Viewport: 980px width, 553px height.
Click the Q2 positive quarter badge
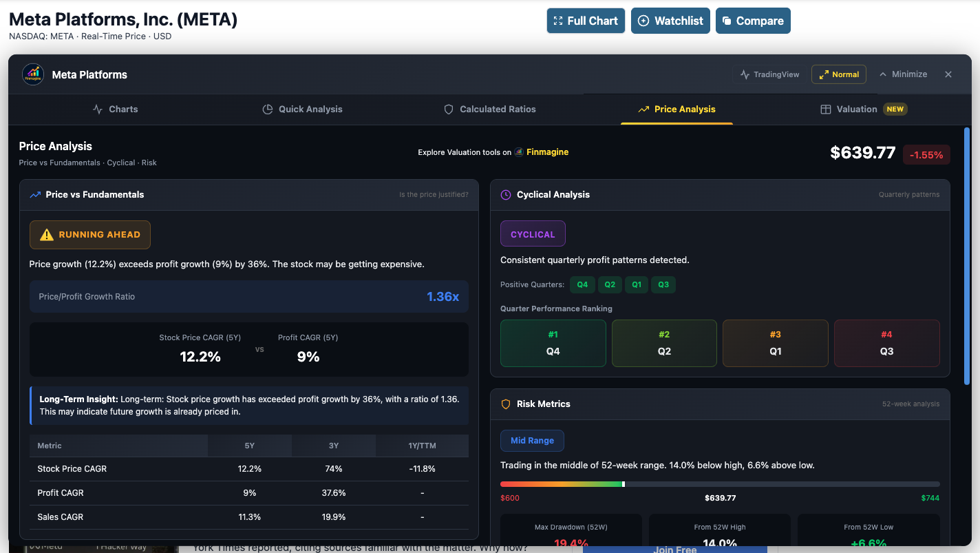point(610,284)
